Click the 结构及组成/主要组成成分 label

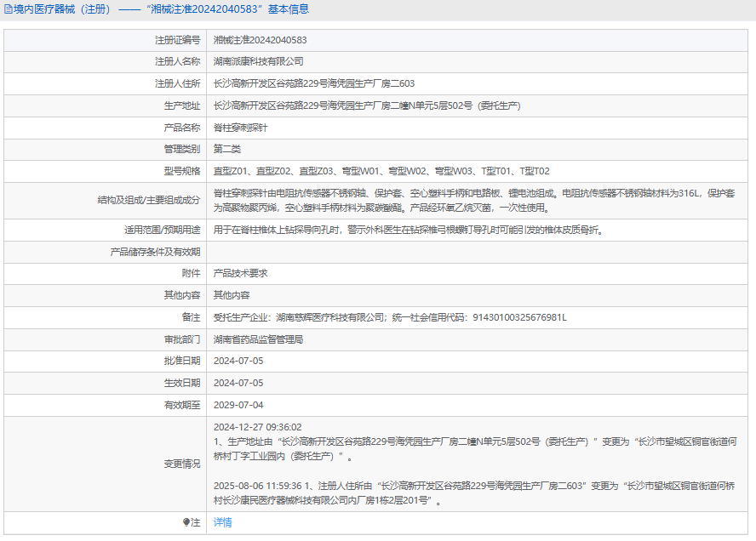click(149, 201)
